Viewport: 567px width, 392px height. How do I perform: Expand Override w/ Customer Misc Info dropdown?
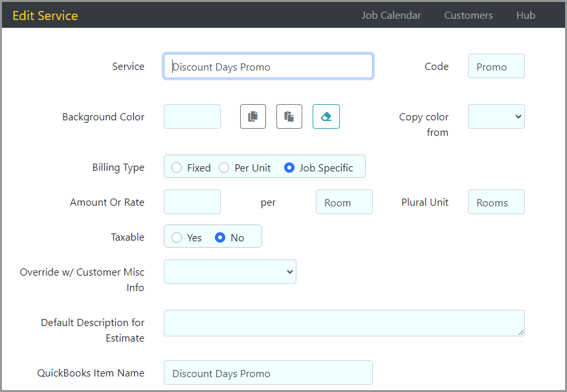click(230, 272)
